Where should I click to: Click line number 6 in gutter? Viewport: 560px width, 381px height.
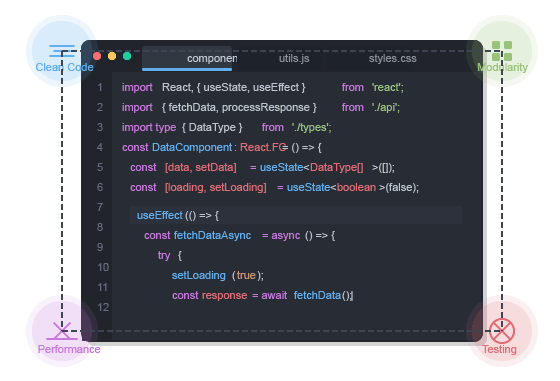100,187
